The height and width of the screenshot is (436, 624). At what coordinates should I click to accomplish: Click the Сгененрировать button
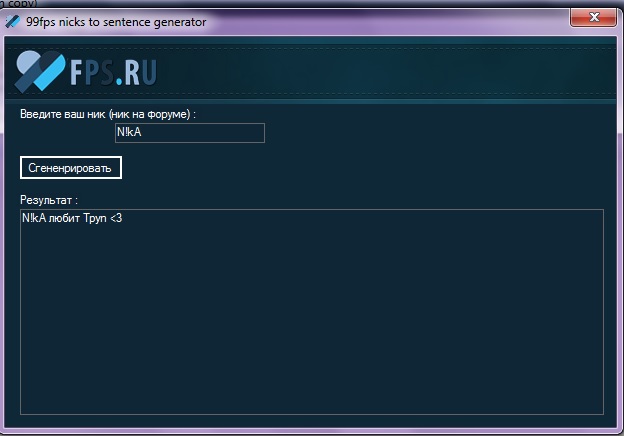pyautogui.click(x=71, y=168)
